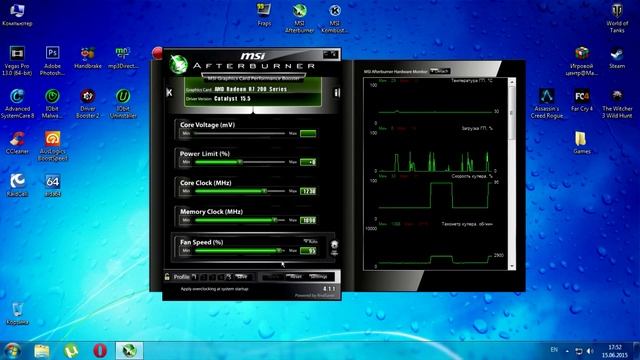Open the MSI Kombustor 'K' button in Afterburner
640x360 pixels.
coord(169,93)
